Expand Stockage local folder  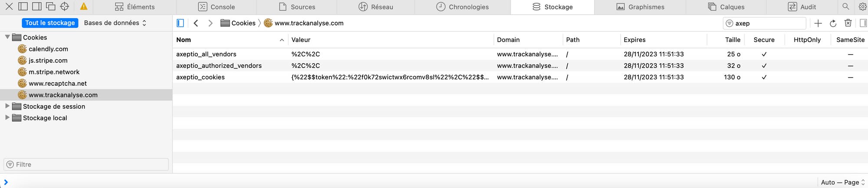7,118
